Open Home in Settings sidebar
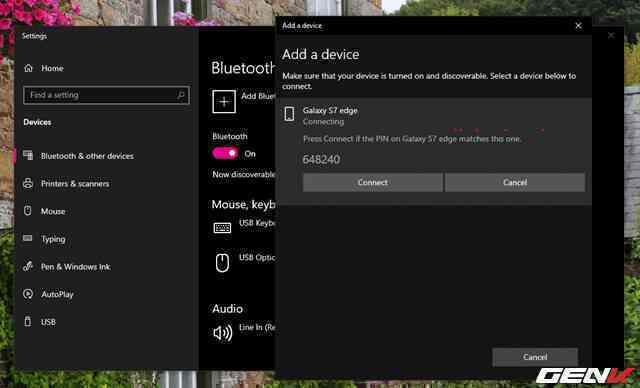The width and height of the screenshot is (640, 388). pos(52,68)
